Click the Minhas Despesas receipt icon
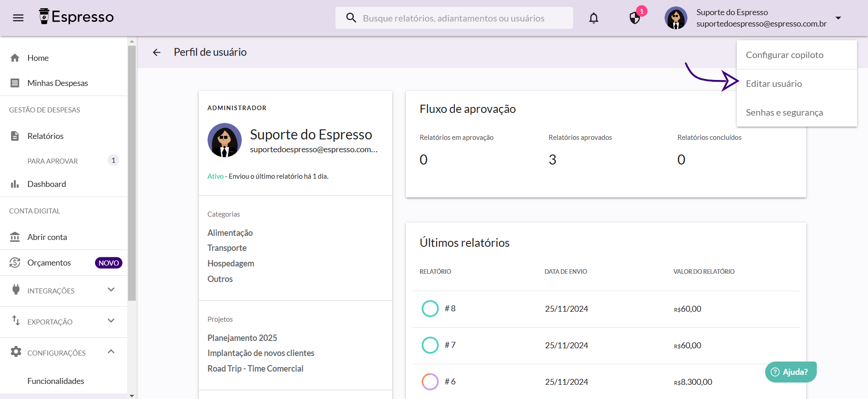868x399 pixels. click(15, 83)
